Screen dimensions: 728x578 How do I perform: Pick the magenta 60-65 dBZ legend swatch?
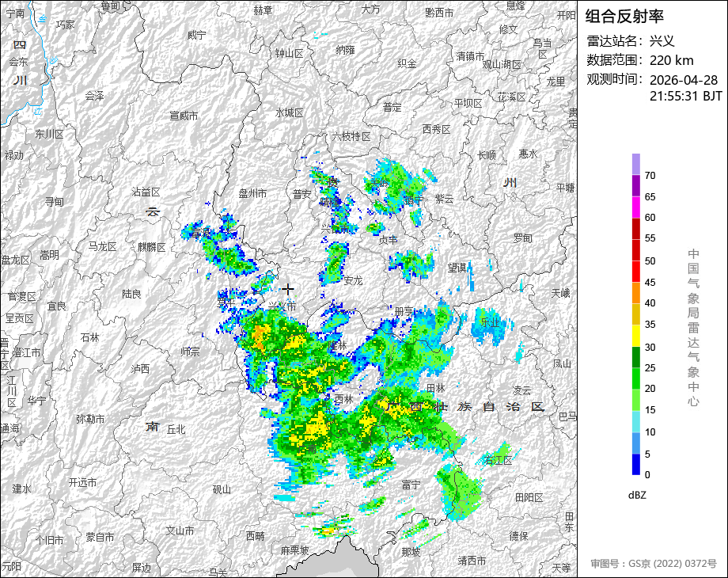tap(636, 207)
